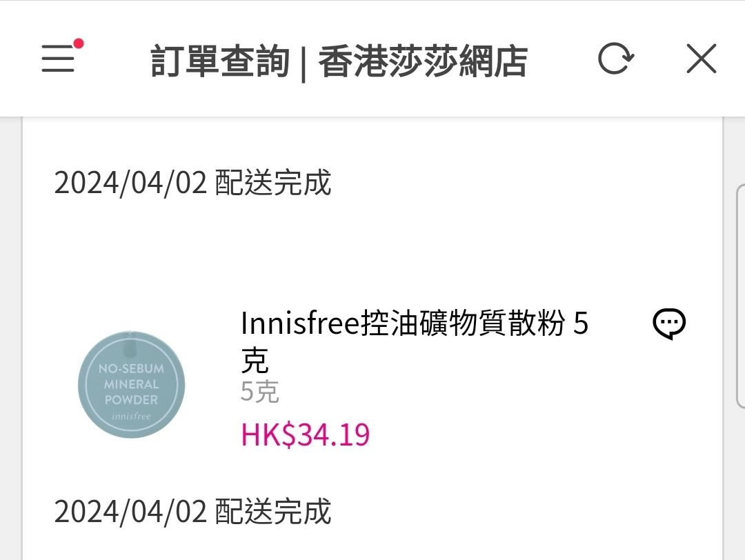This screenshot has height=560, width=745.
Task: Open the speech bubble review icon
Action: tap(668, 324)
